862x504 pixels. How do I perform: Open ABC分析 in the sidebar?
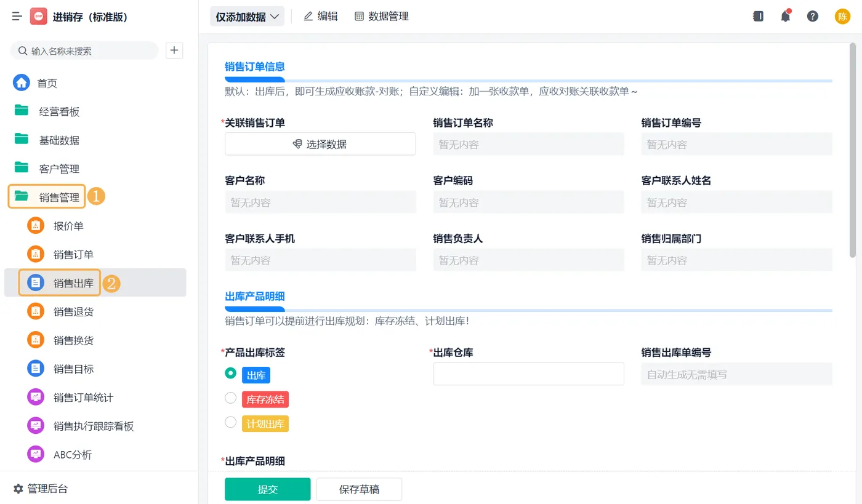(73, 455)
